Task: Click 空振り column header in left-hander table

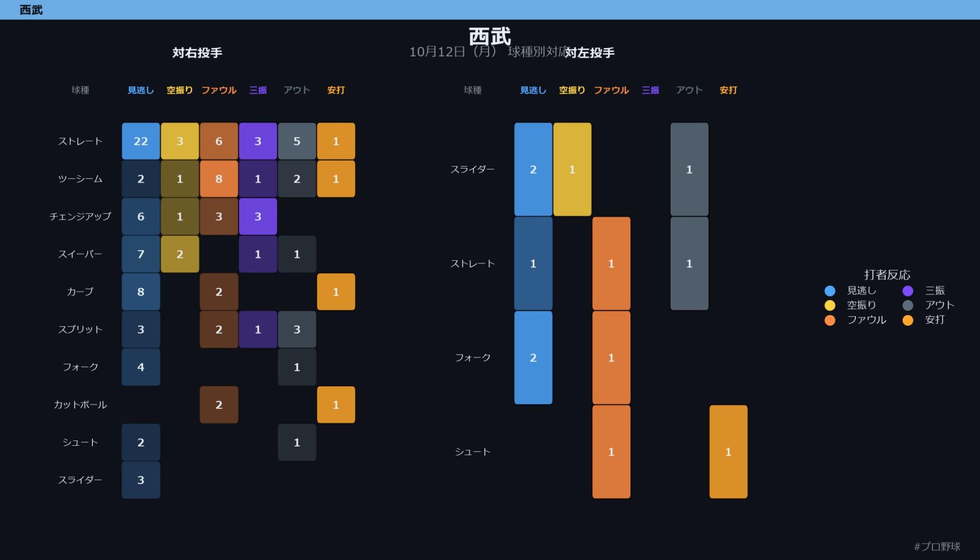Action: [572, 90]
